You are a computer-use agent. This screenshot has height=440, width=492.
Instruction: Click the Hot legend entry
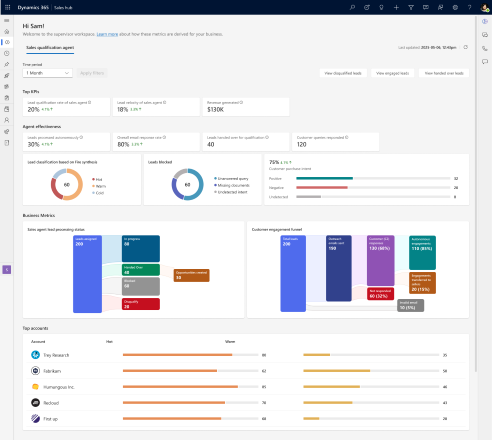point(97,179)
